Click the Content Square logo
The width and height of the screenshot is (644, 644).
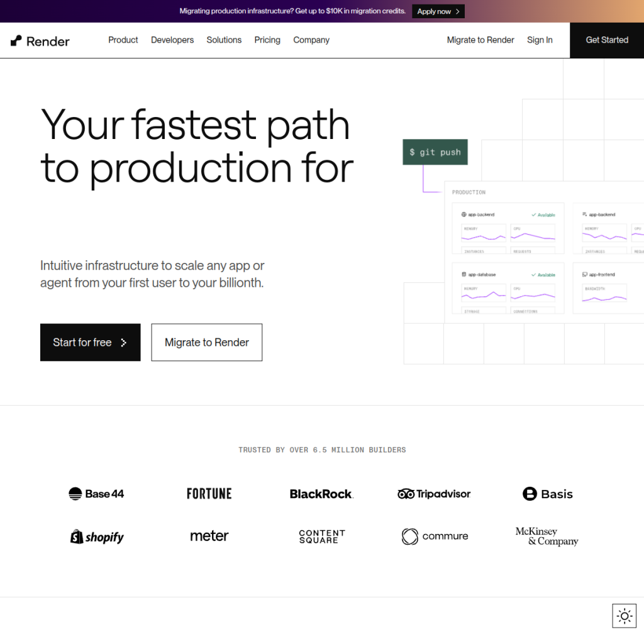click(321, 536)
